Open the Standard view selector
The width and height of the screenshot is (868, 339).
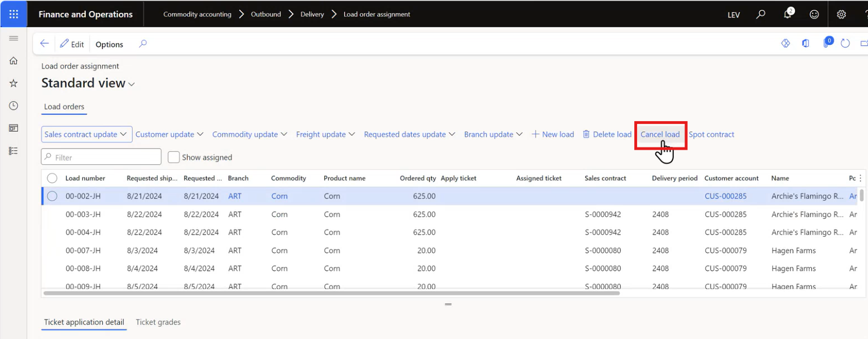coord(88,83)
